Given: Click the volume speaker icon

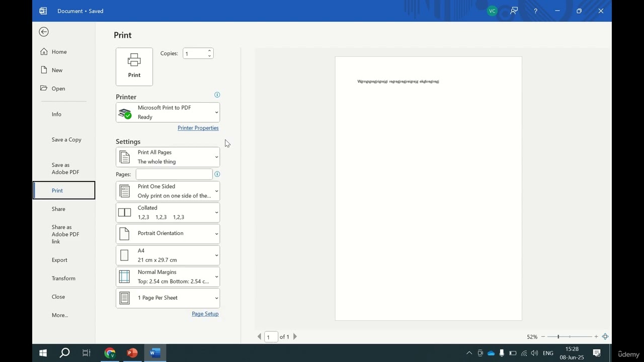Looking at the screenshot, I should pos(534,353).
